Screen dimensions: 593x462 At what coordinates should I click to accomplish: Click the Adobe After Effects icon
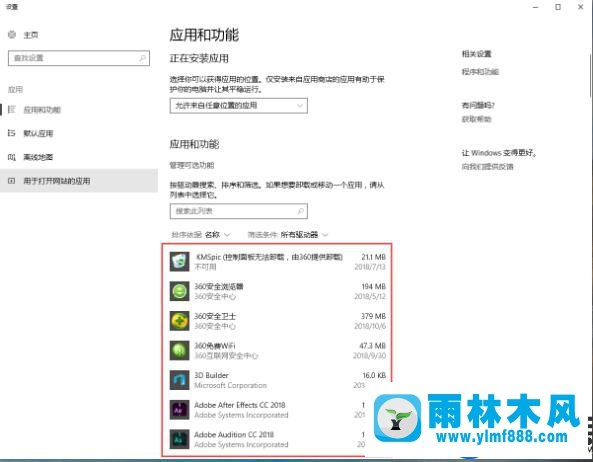pyautogui.click(x=179, y=410)
